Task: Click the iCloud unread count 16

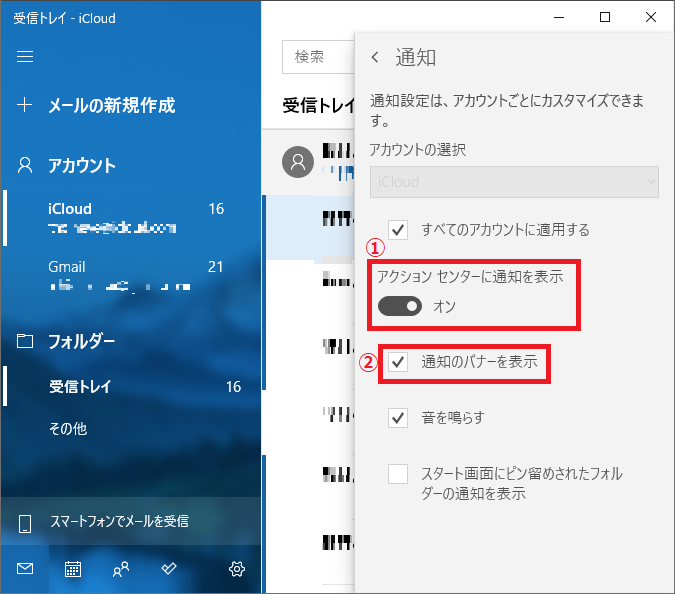Action: click(217, 209)
